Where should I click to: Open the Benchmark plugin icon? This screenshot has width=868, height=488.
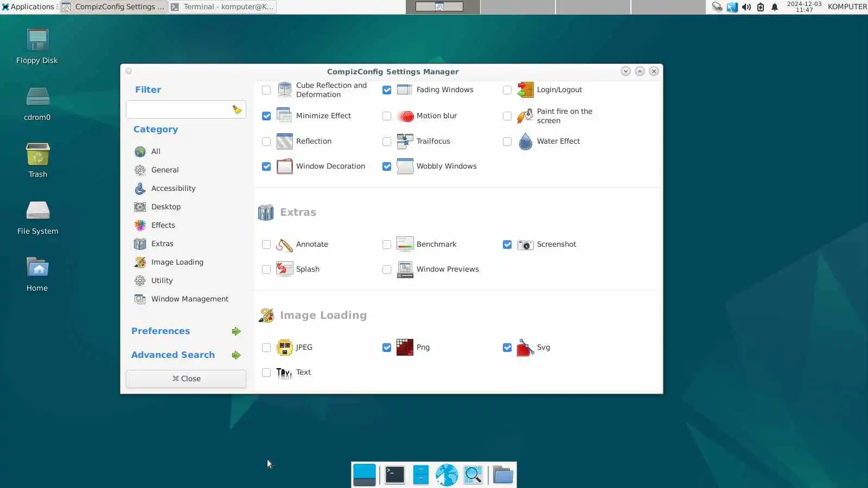pos(405,245)
